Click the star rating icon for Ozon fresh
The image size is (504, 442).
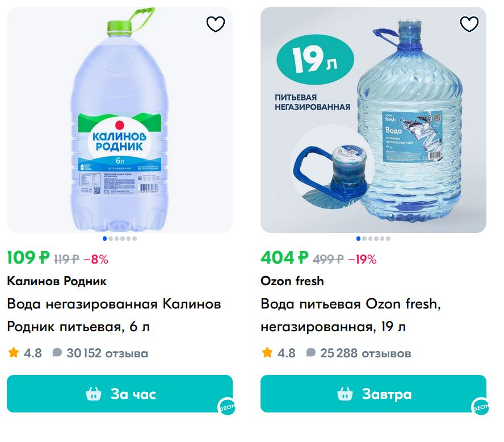coord(267,353)
